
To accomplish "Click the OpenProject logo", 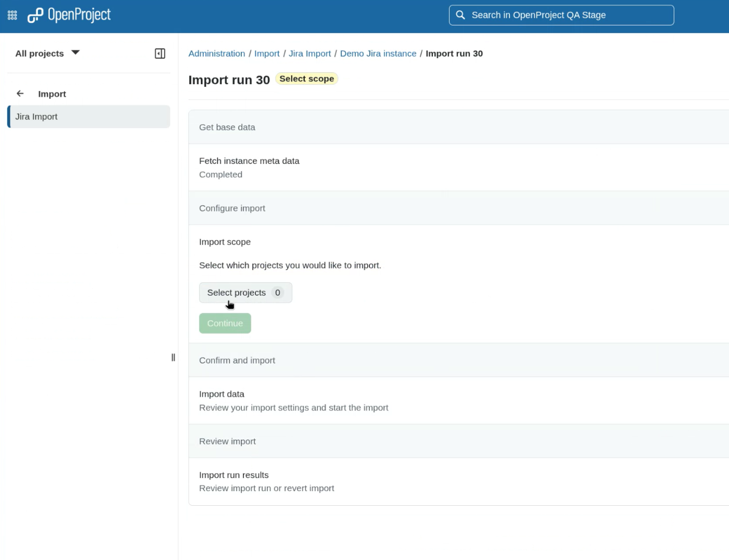I will [69, 15].
